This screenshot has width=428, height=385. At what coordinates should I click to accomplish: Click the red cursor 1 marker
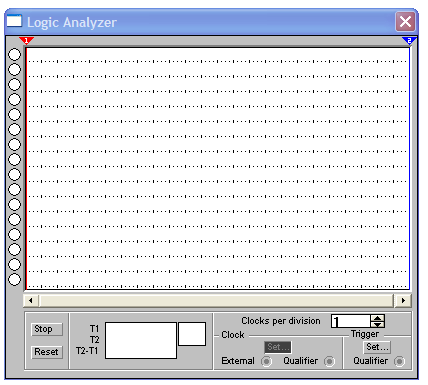pyautogui.click(x=26, y=41)
